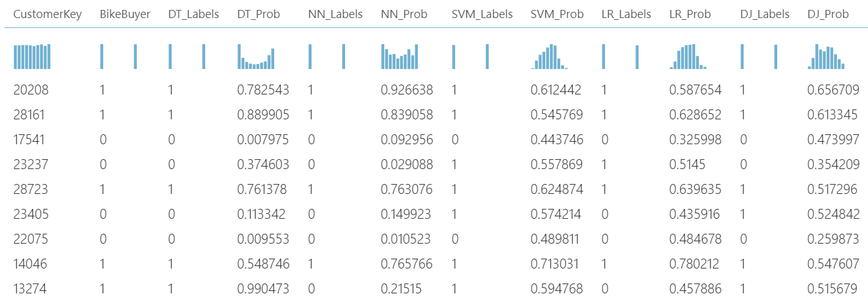Open the NN_Labels histogram thumbnail
Viewport: 868px width, 299px height.
point(326,57)
